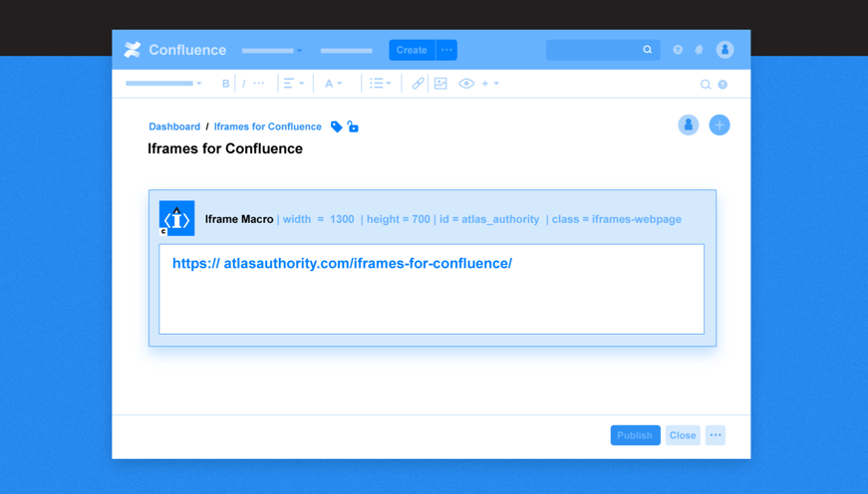Click the header search magnifier icon
Screen dimensions: 868x494
pos(647,50)
